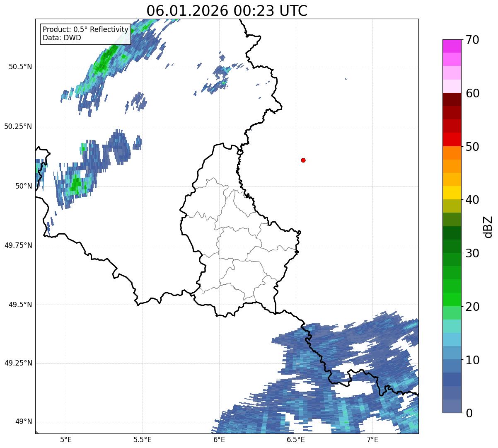Click the colorbar tick label "0"
Screen dimensions: 498x448
coord(469,413)
